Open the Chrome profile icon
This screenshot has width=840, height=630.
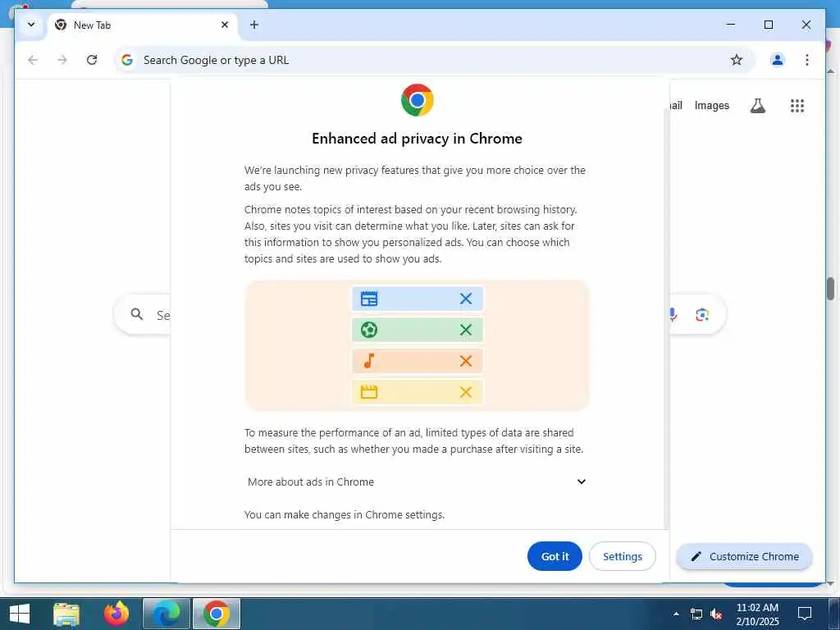coord(778,60)
